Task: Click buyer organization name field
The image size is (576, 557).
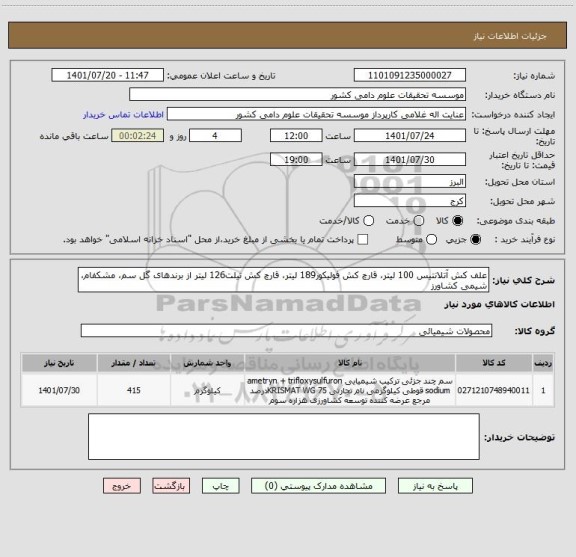Action: (x=298, y=95)
